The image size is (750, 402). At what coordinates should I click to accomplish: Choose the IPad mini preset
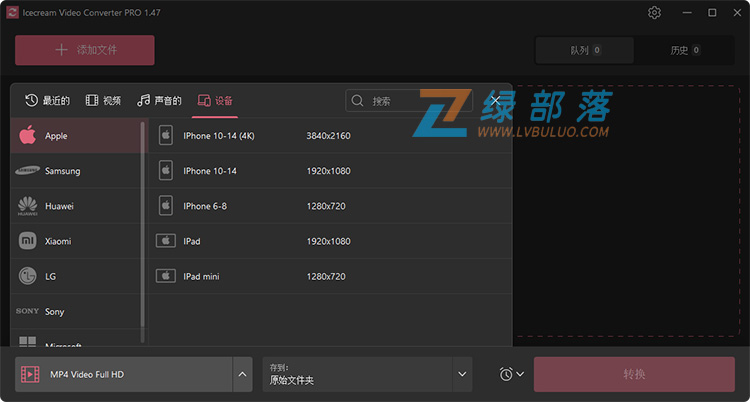(330, 276)
